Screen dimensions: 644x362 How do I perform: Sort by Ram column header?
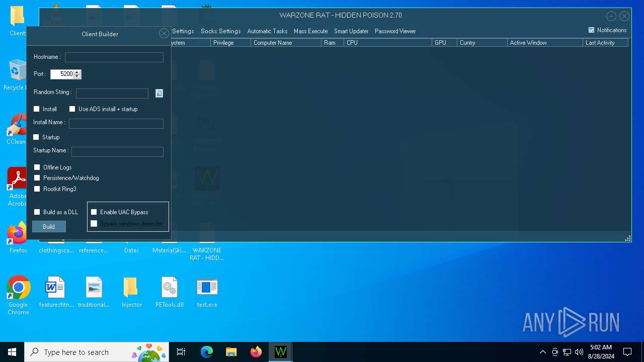pyautogui.click(x=333, y=43)
